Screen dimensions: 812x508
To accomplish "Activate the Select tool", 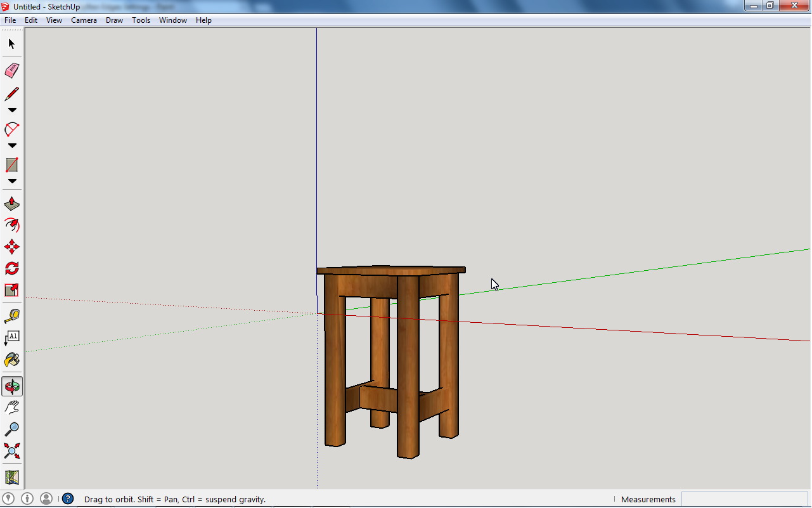I will (11, 44).
